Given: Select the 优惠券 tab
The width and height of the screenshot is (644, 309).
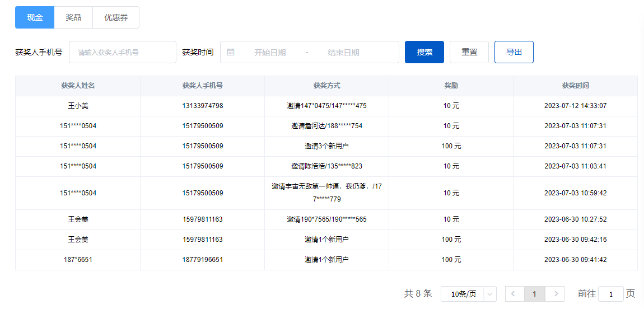Looking at the screenshot, I should click(x=116, y=17).
